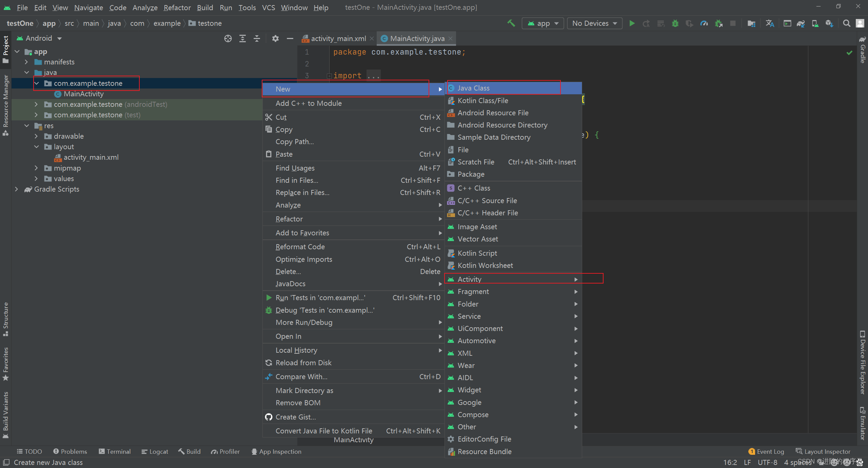The height and width of the screenshot is (468, 868).
Task: Collapse the app module tree node
Action: tap(17, 52)
